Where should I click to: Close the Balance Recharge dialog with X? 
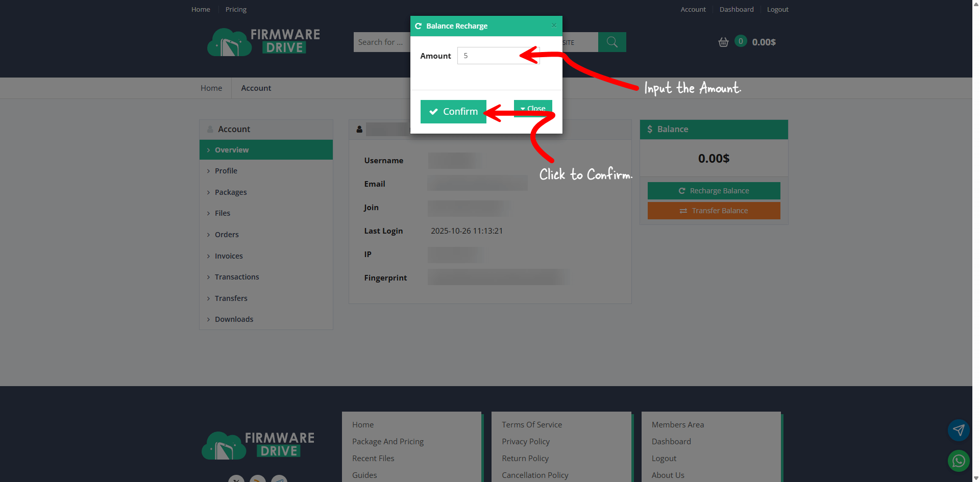click(554, 26)
